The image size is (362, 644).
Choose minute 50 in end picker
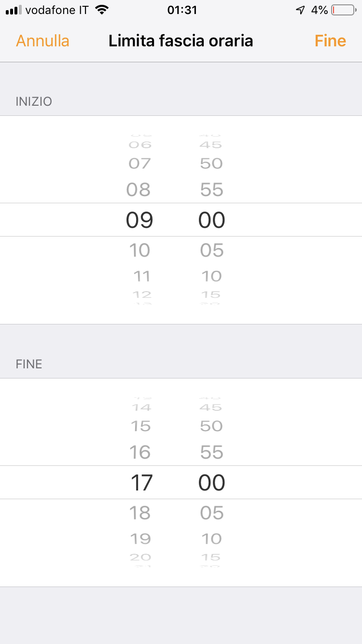point(211,426)
